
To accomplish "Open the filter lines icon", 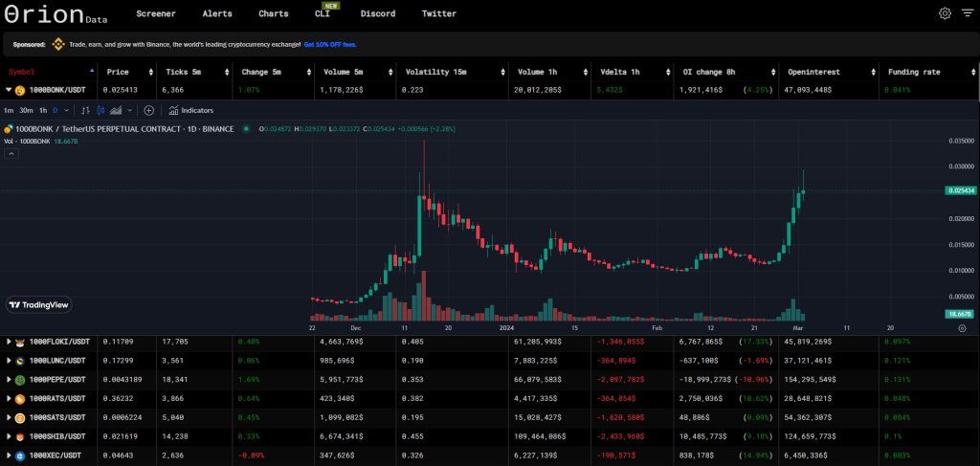I will [x=964, y=13].
